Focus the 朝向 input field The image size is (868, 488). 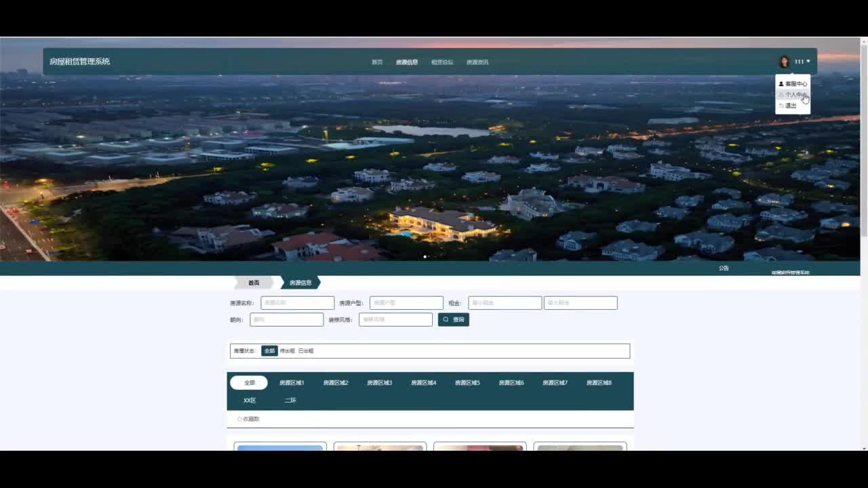pyautogui.click(x=287, y=319)
